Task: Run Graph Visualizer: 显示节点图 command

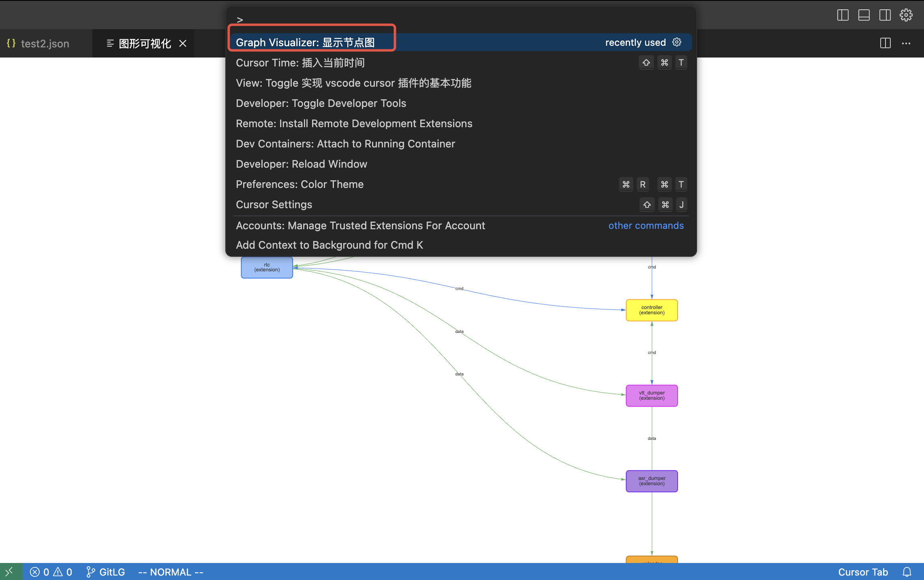Action: click(305, 42)
